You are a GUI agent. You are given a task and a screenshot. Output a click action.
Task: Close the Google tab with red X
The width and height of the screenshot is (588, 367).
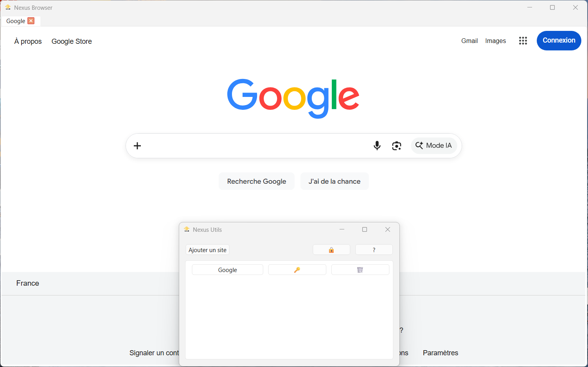click(31, 21)
